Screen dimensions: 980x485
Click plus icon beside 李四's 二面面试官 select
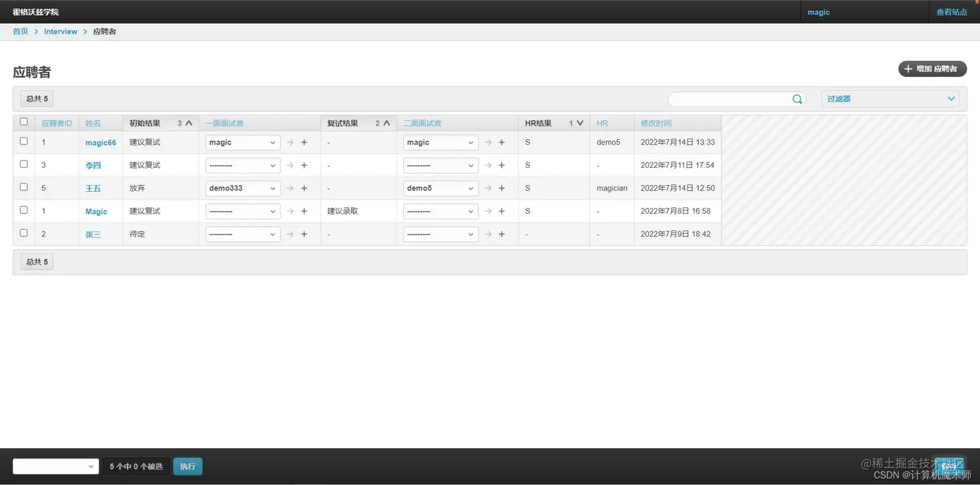[x=502, y=165]
